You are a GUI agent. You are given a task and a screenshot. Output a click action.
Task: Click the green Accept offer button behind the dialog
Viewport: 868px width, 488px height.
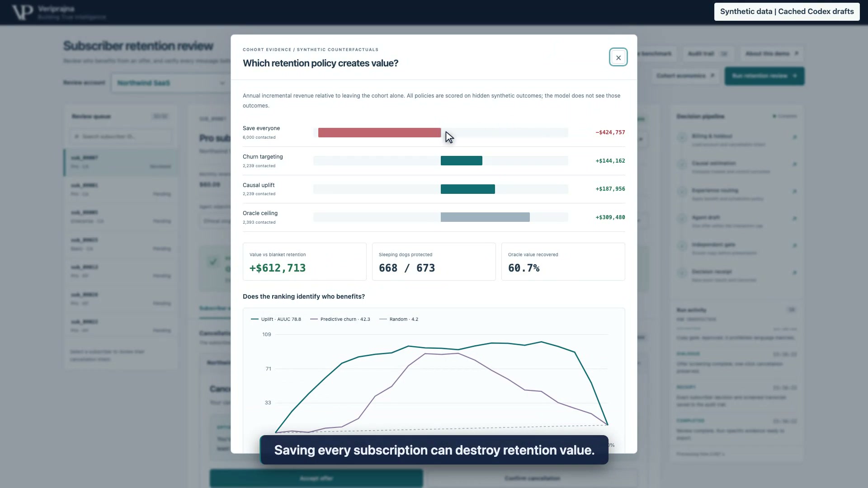[x=316, y=478]
